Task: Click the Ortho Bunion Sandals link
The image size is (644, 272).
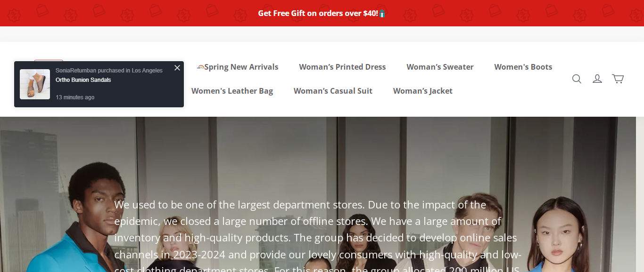Action: (x=83, y=80)
